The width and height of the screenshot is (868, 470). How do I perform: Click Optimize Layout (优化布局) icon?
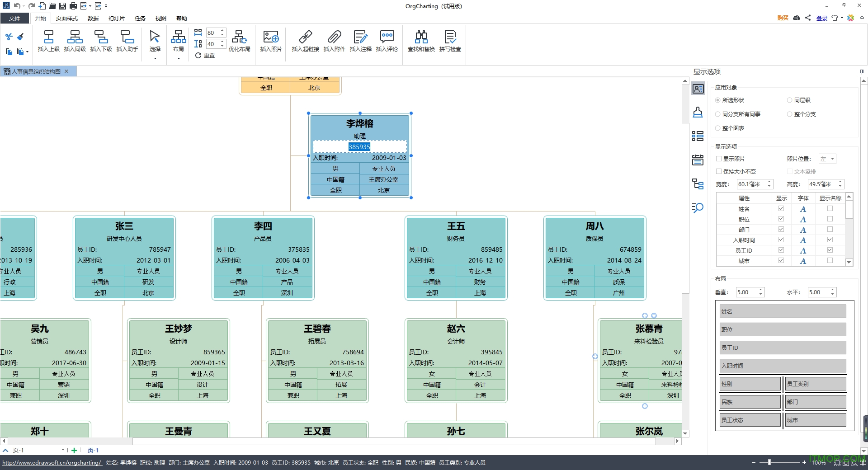tap(239, 37)
